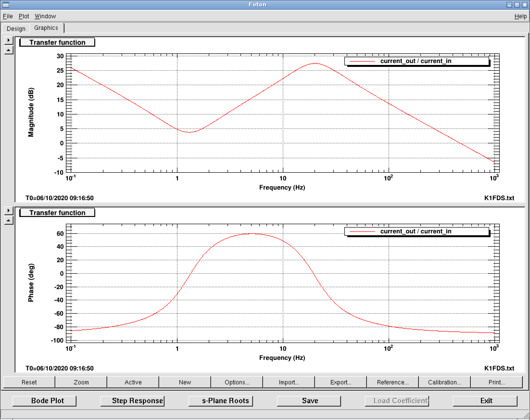Open the Plot menu

tap(24, 16)
